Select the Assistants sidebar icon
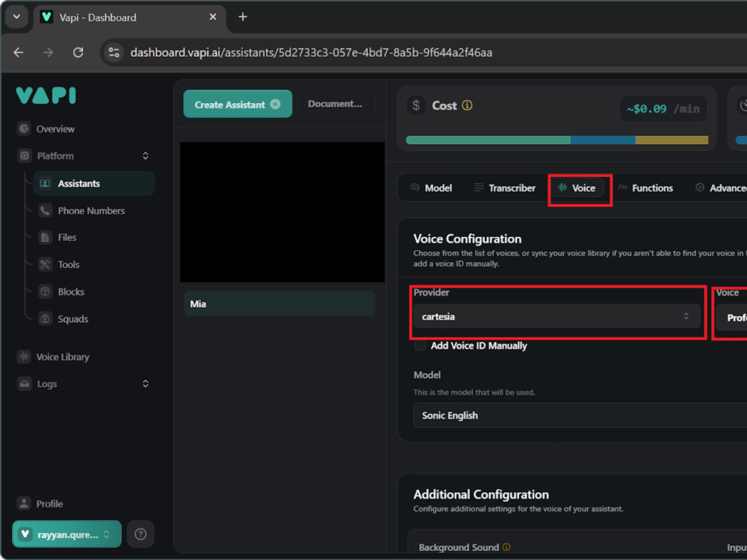This screenshot has width=747, height=560. (x=45, y=184)
